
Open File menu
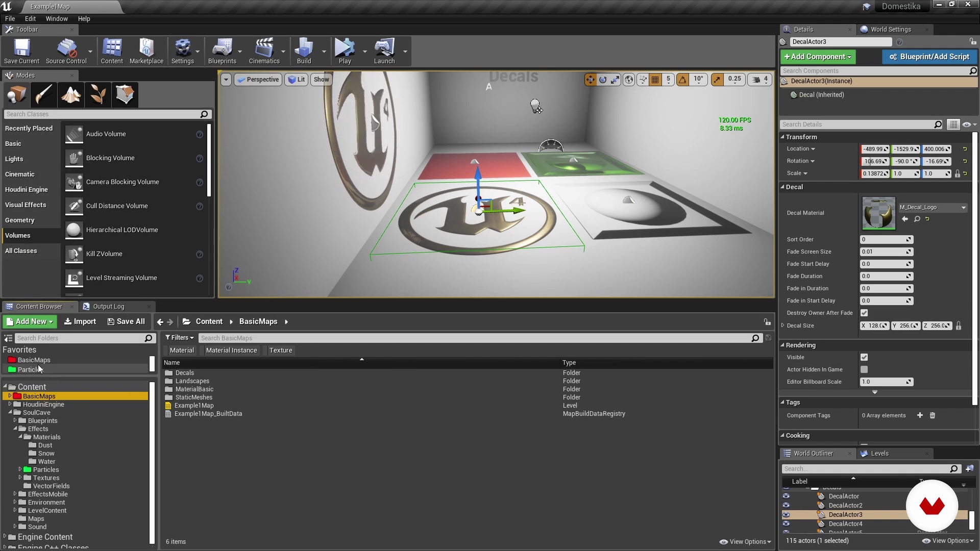(10, 18)
